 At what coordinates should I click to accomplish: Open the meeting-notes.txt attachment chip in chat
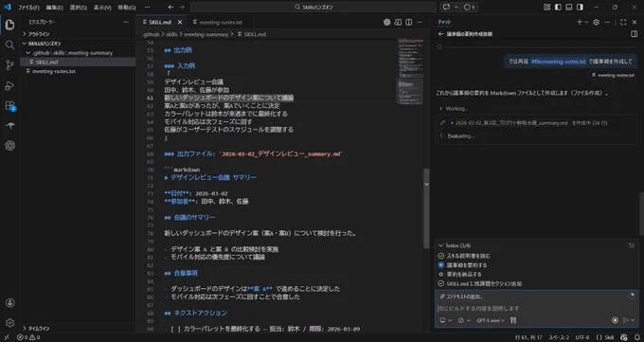(613, 76)
